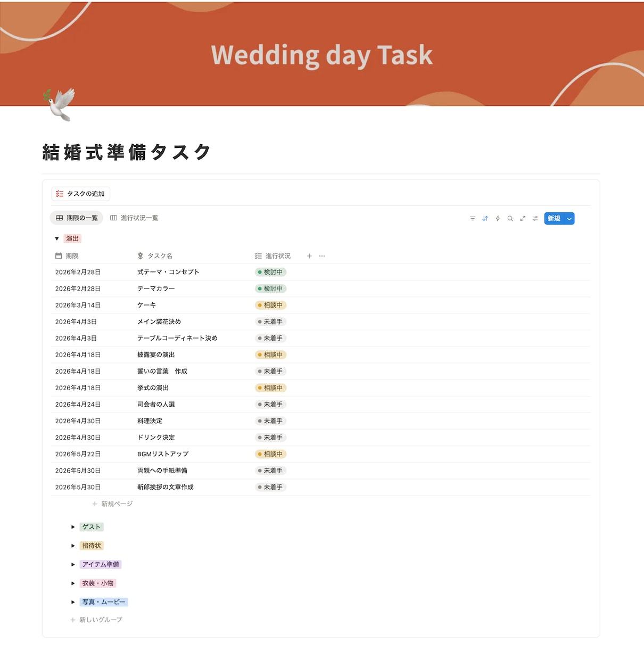Image resolution: width=644 pixels, height=660 pixels.
Task: Click the 期限 column header
Action: [x=67, y=256]
